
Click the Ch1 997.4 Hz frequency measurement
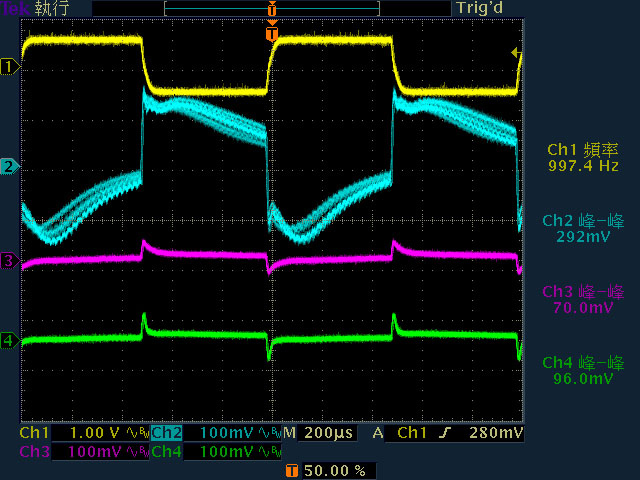583,158
